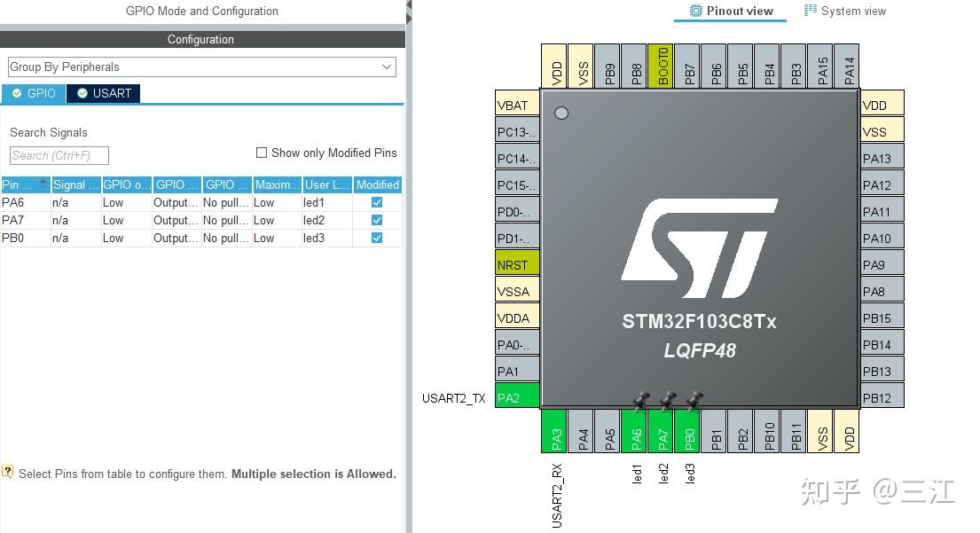
Task: Click the green PA2 pin marked USART2_TX
Action: [516, 396]
